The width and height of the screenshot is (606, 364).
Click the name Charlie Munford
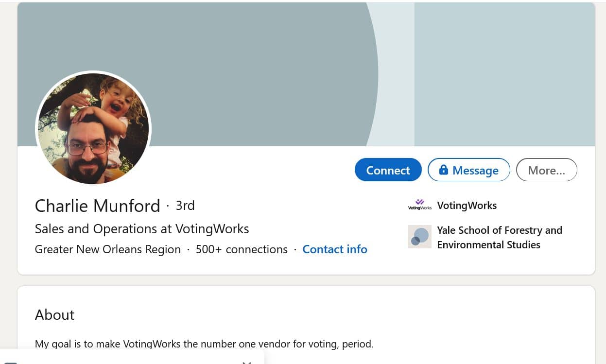pos(97,206)
